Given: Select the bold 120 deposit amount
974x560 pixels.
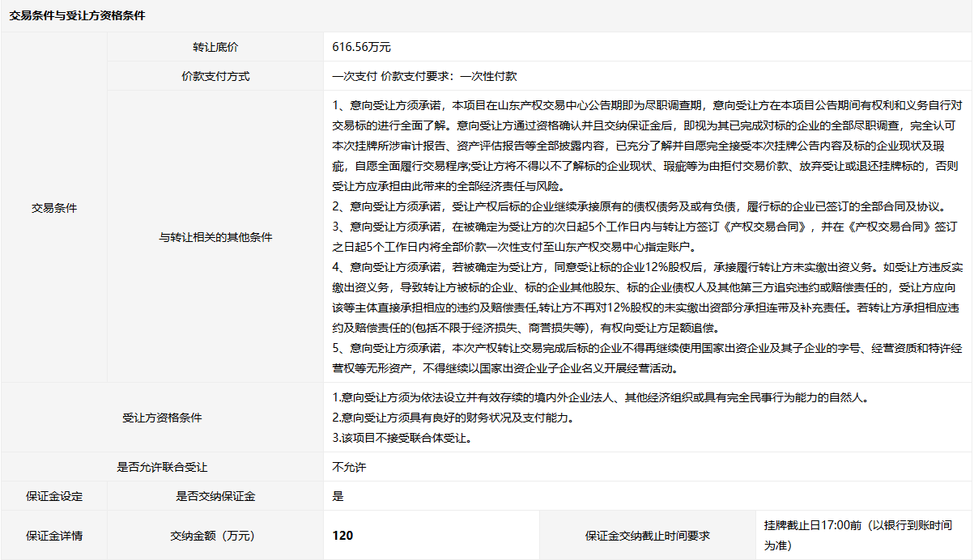Looking at the screenshot, I should (342, 535).
